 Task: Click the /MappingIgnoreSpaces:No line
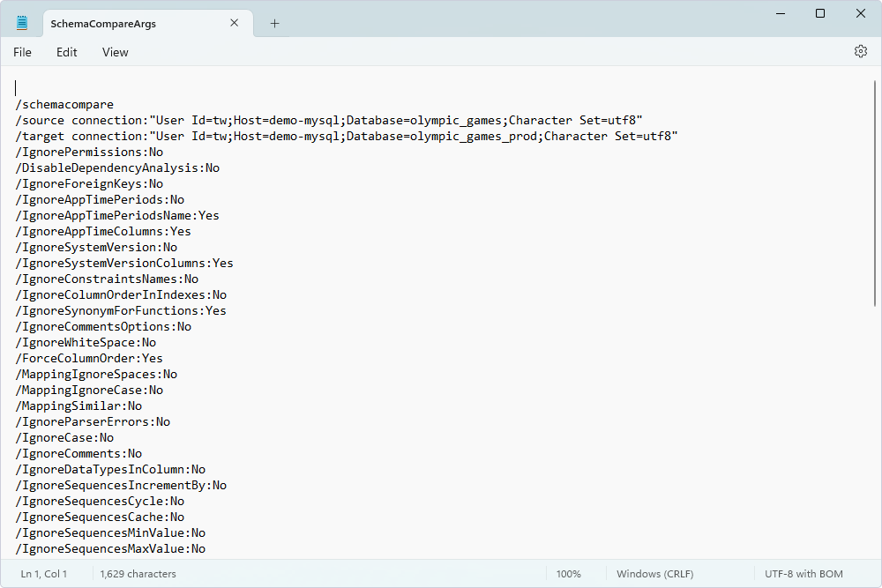coord(96,375)
